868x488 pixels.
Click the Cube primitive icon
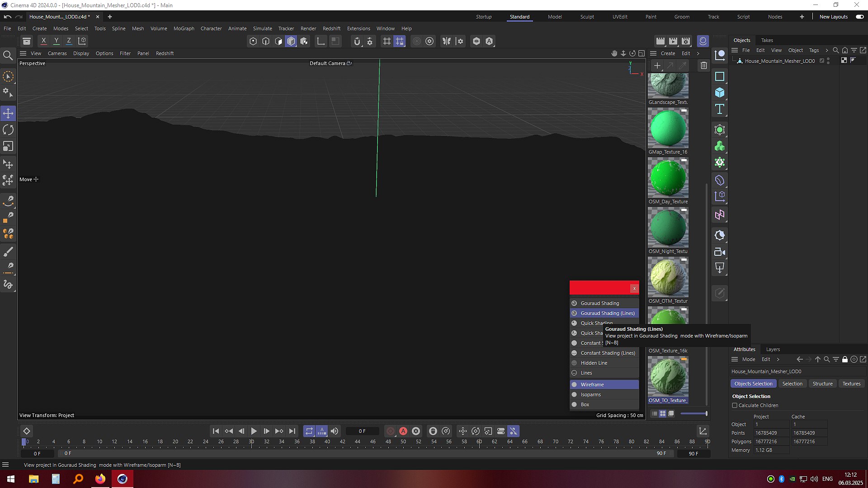720,93
